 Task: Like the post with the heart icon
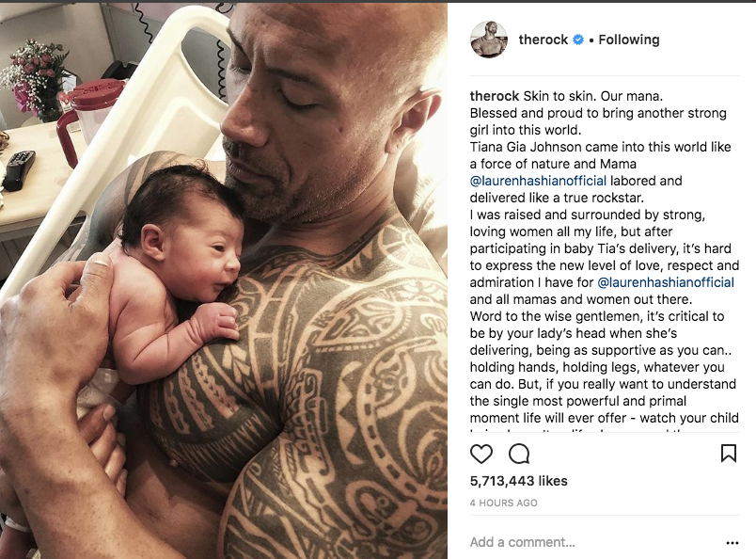(481, 454)
